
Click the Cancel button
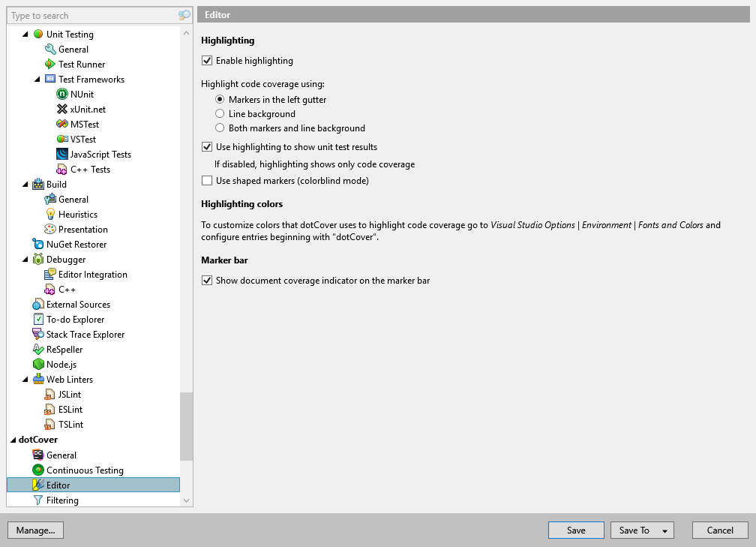(x=720, y=530)
